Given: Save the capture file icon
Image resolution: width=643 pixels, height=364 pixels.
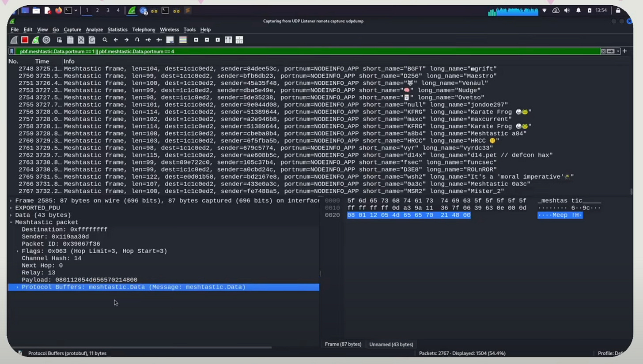Looking at the screenshot, I should click(x=70, y=40).
